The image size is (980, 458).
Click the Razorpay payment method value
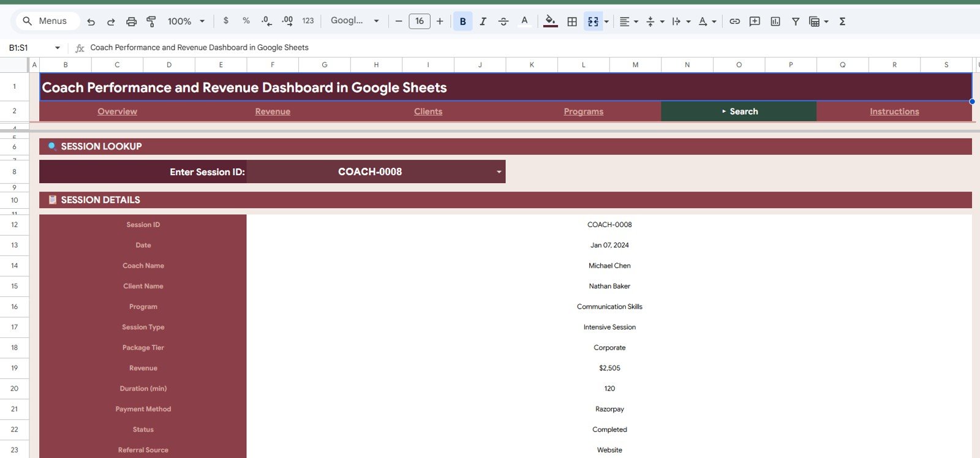coord(609,409)
